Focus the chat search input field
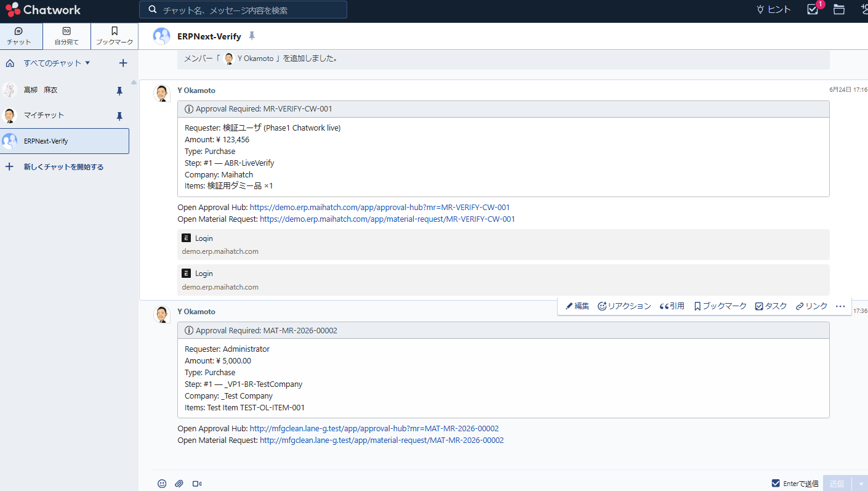 tap(243, 10)
